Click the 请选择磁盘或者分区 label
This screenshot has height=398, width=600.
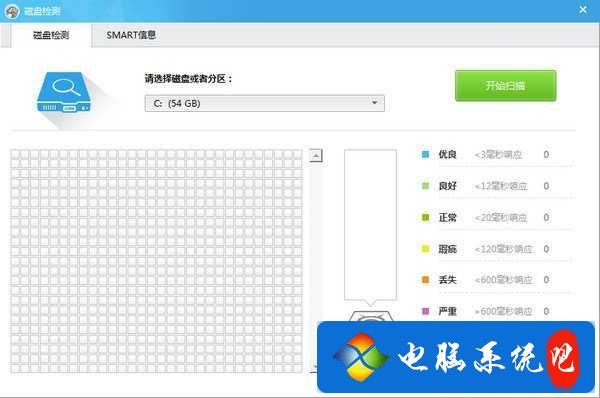click(189, 79)
